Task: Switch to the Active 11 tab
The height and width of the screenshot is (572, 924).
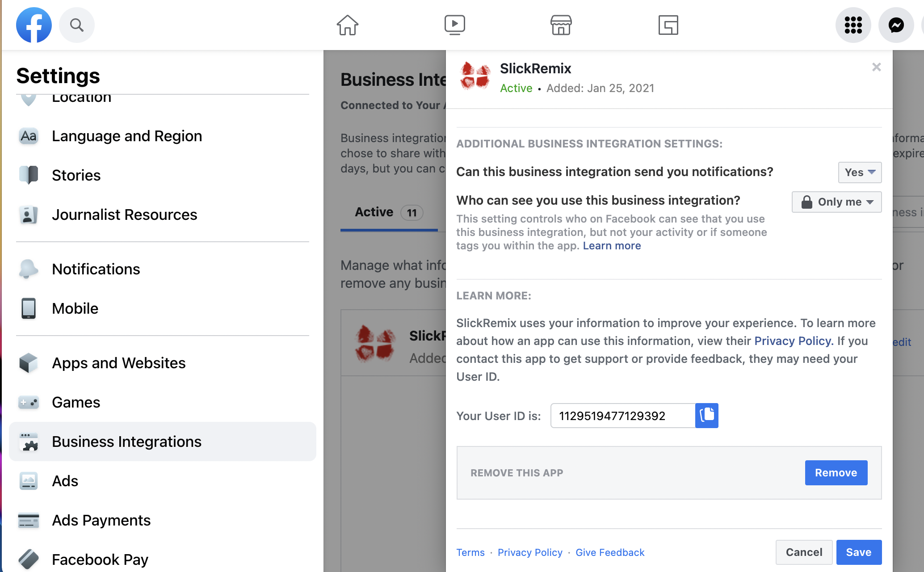Action: point(389,213)
